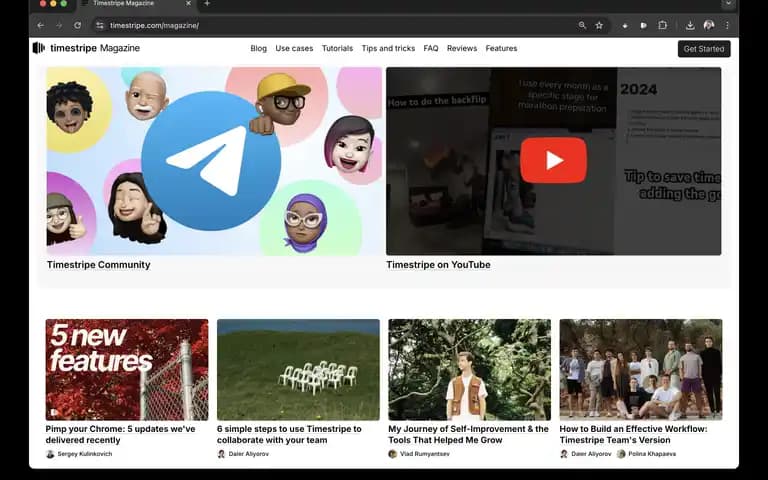Image resolution: width=768 pixels, height=480 pixels.
Task: Close the Timestripe Magazine tab
Action: (189, 3)
